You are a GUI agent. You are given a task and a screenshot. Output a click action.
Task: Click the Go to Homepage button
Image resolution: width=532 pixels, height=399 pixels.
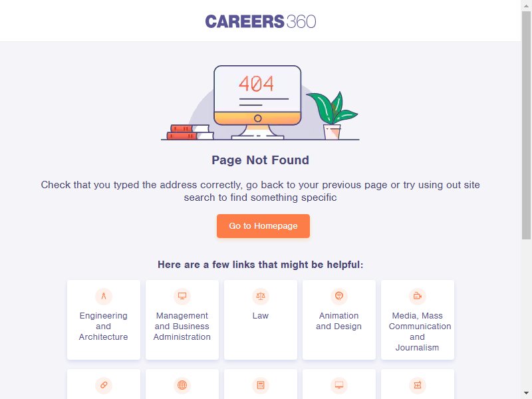(263, 226)
